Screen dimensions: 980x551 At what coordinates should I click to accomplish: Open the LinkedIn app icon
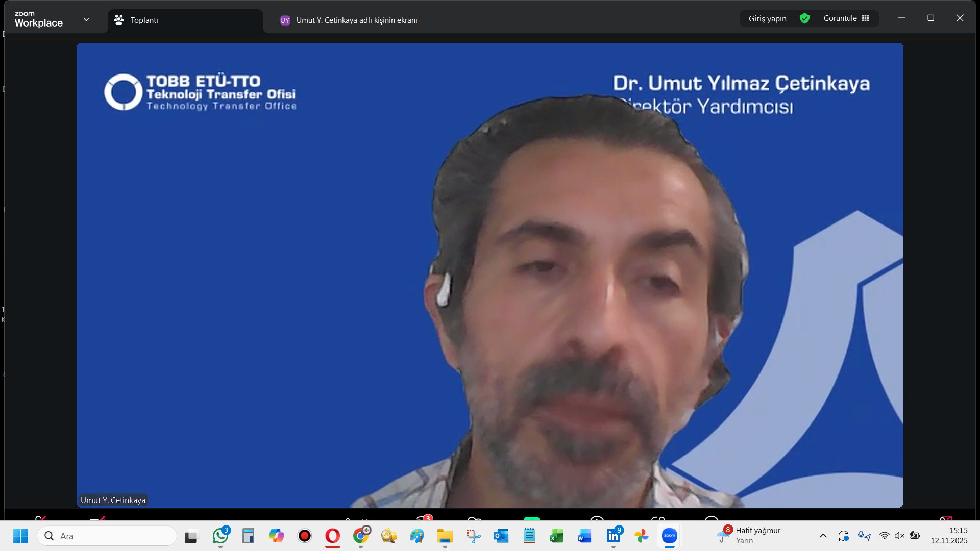613,536
